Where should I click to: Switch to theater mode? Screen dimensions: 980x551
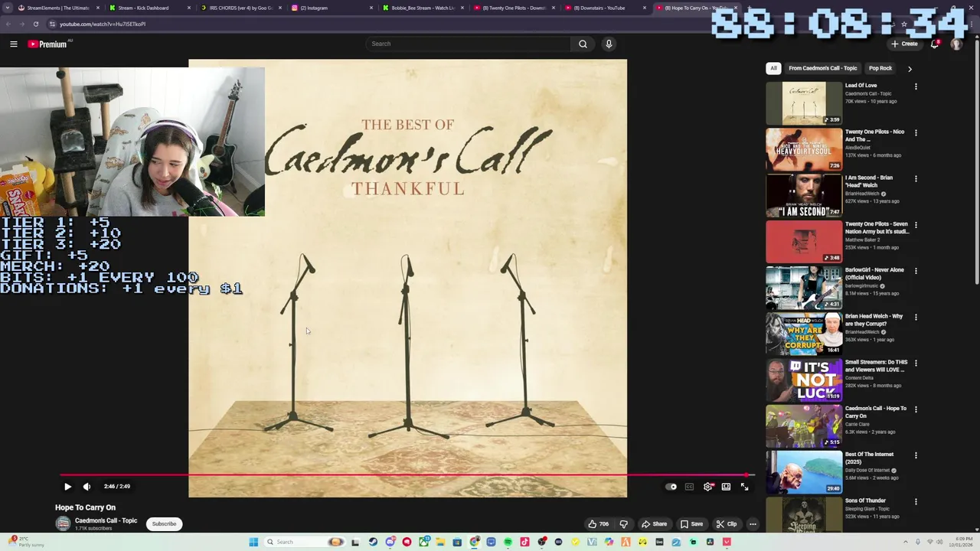pos(726,487)
